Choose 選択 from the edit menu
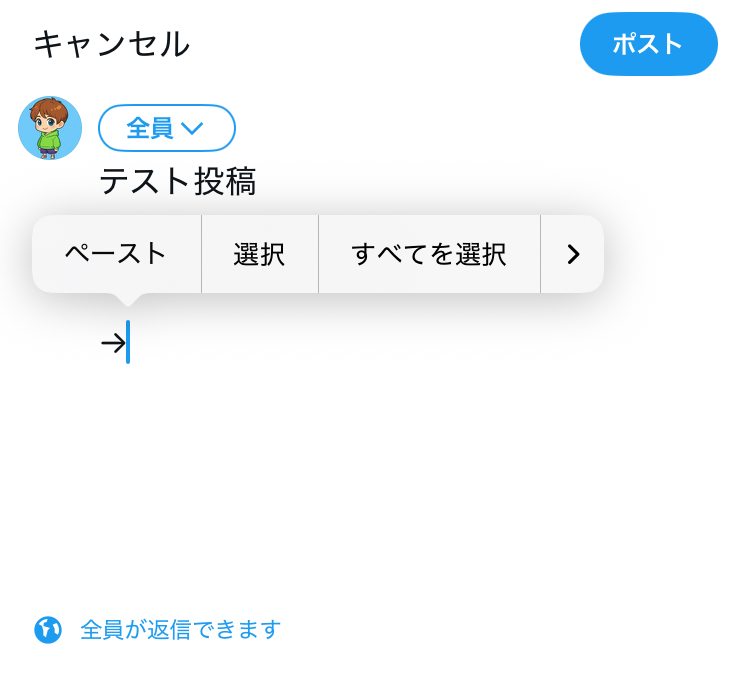The width and height of the screenshot is (750, 674). [259, 254]
